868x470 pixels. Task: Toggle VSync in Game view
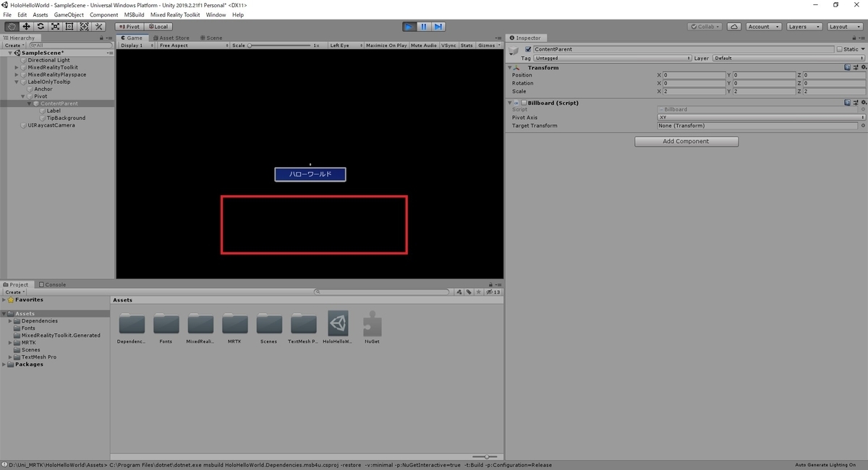click(449, 46)
